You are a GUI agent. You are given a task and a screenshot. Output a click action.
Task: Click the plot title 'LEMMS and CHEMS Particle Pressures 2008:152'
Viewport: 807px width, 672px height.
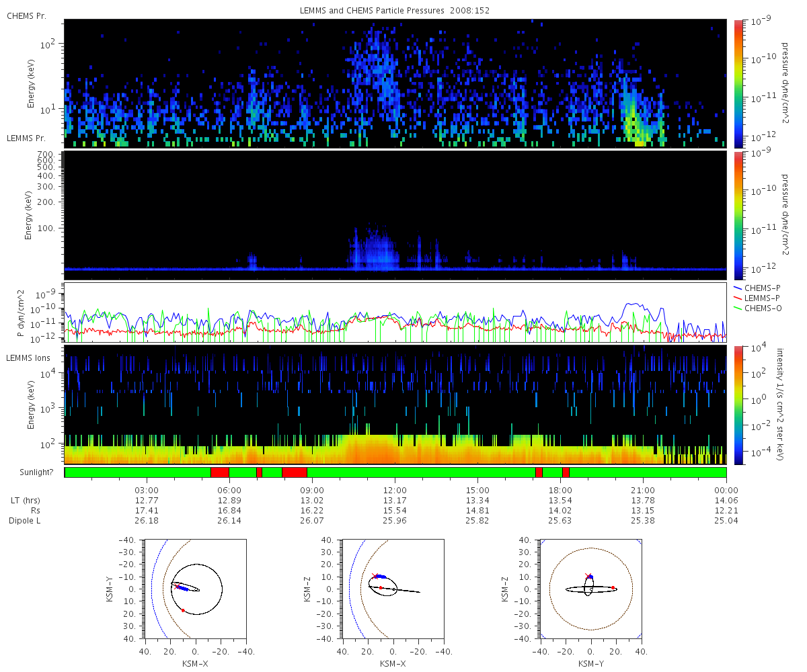point(395,11)
